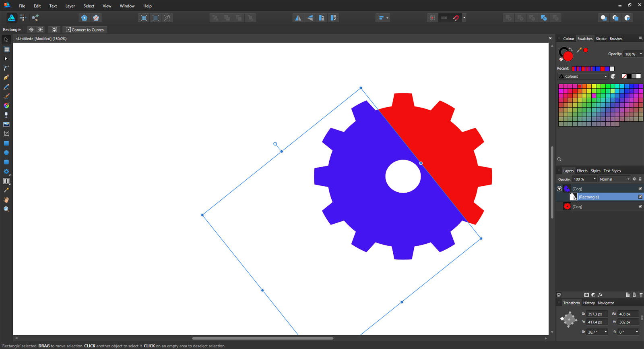Toggle the Force Pixel Alignment grid icon
This screenshot has height=349, width=644.
click(x=432, y=18)
